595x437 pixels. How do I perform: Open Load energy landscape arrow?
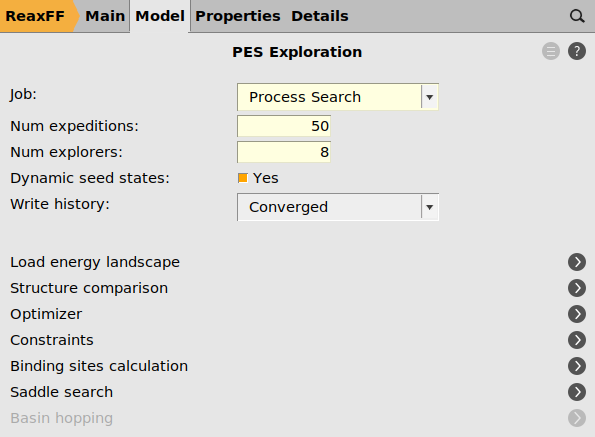point(577,262)
